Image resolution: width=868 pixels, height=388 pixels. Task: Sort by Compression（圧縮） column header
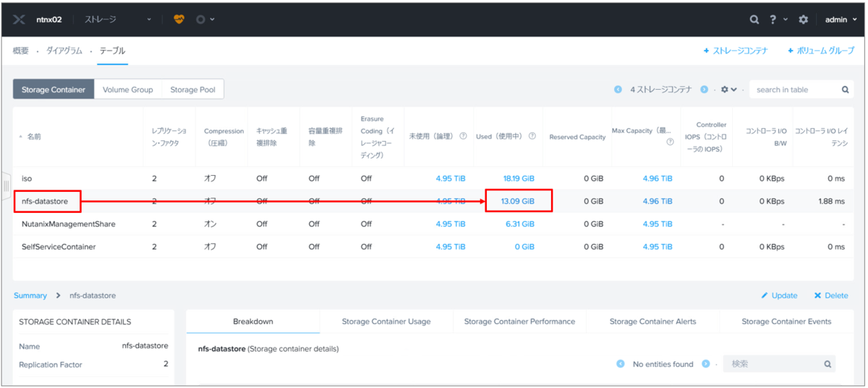(224, 137)
